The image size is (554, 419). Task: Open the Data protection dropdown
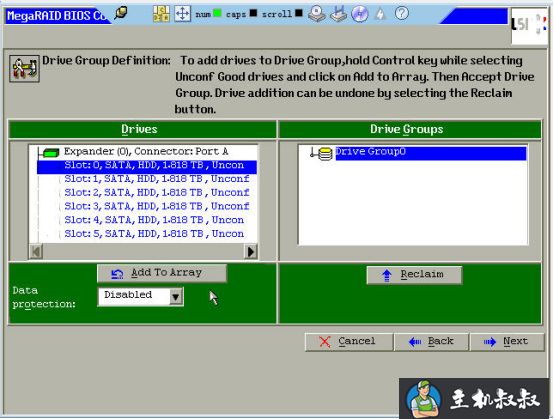pyautogui.click(x=140, y=296)
